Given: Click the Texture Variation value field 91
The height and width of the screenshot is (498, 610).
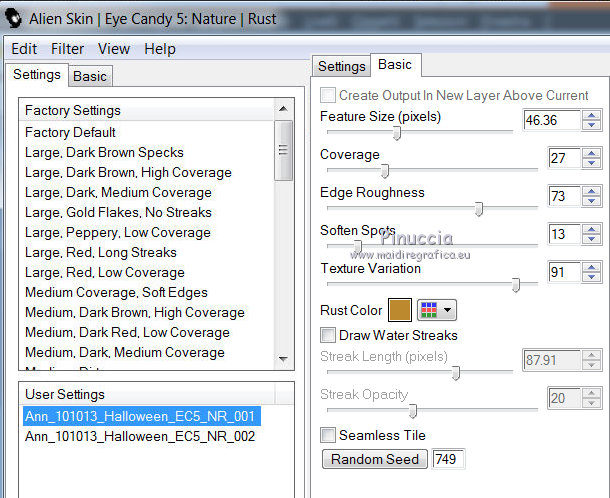Looking at the screenshot, I should [564, 272].
